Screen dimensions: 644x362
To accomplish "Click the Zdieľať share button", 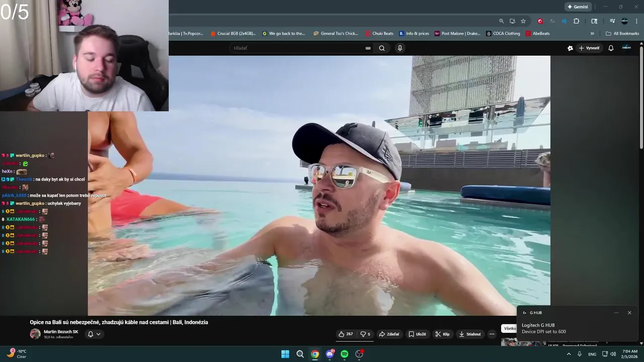I will click(389, 334).
